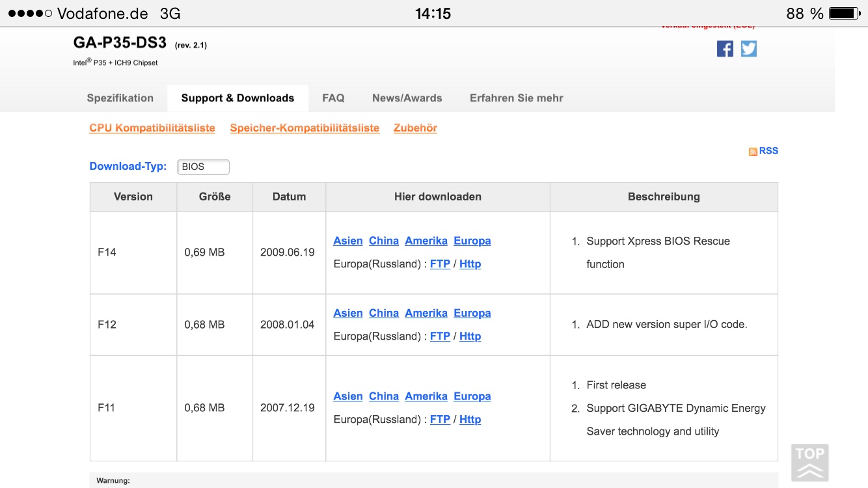Click the RSS text link
868x488 pixels.
coord(768,151)
